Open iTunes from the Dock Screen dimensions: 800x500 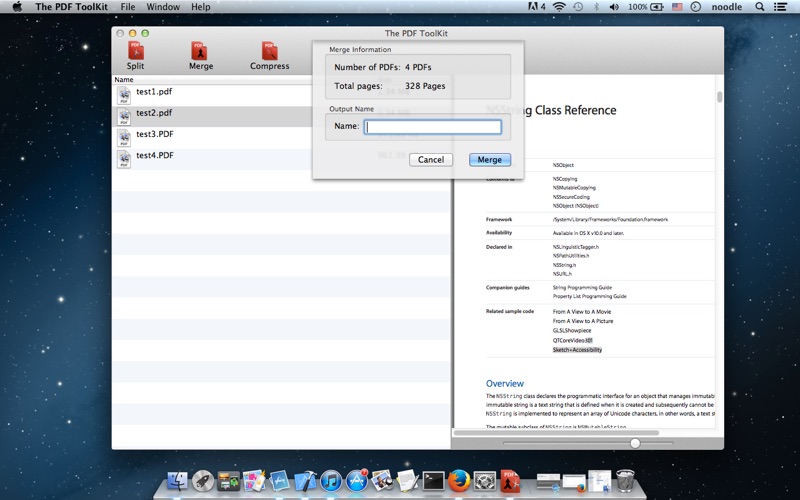[x=331, y=481]
